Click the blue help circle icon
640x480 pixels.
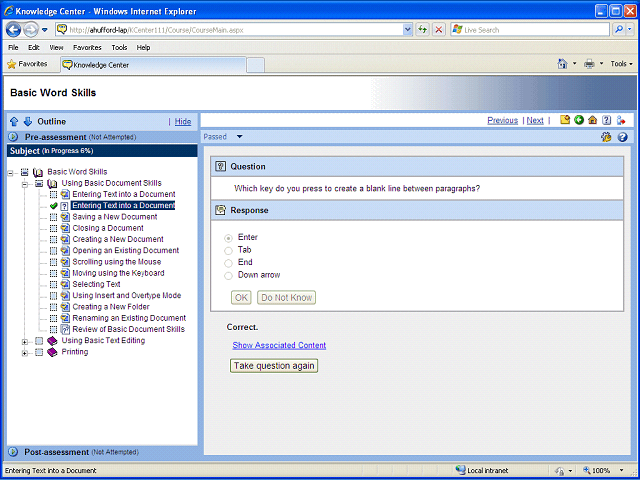click(622, 137)
